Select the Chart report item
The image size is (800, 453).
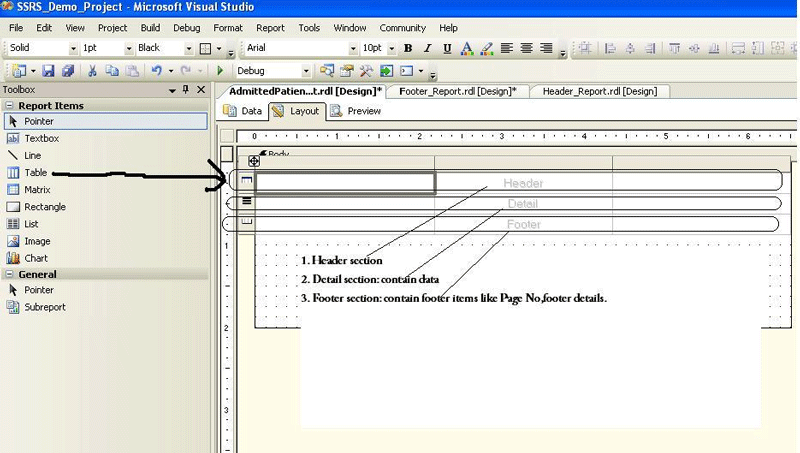point(36,258)
